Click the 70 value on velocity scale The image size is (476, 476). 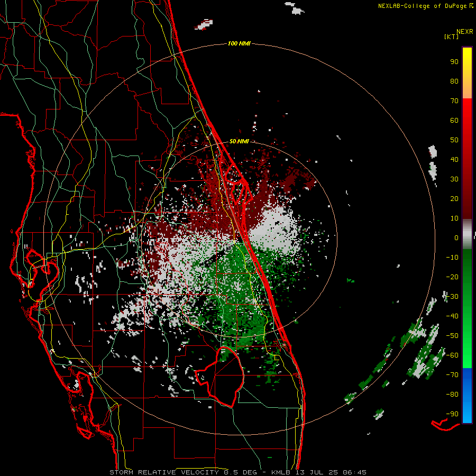(x=454, y=101)
